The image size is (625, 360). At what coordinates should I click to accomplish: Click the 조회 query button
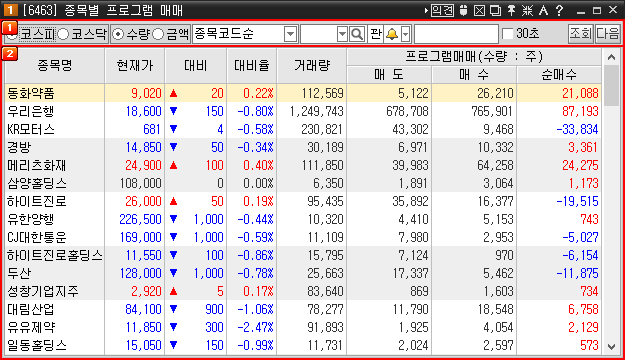pos(580,34)
